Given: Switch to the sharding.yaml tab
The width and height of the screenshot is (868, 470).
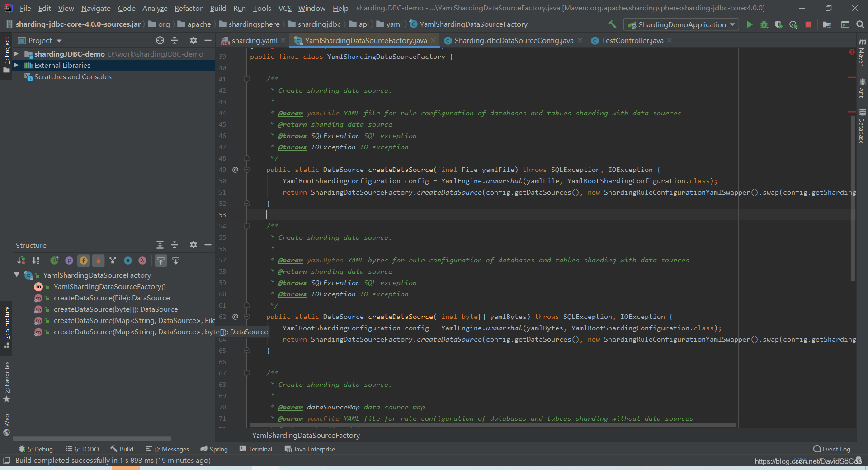Looking at the screenshot, I should tap(254, 40).
